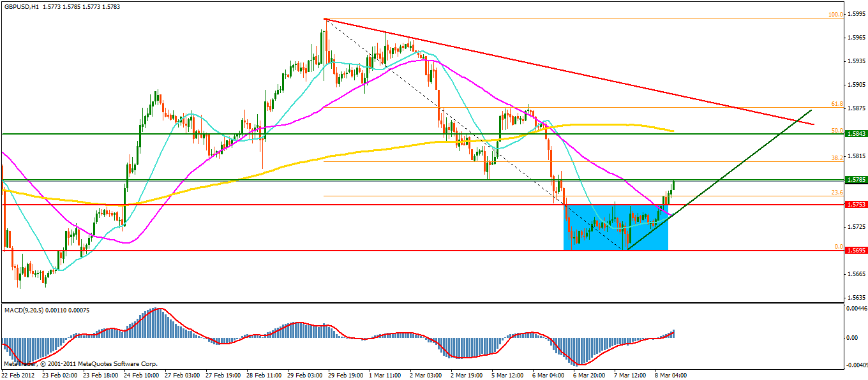Click the GBPUSD,H1 chart title label
Image resolution: width=868 pixels, height=380 pixels.
click(19, 6)
